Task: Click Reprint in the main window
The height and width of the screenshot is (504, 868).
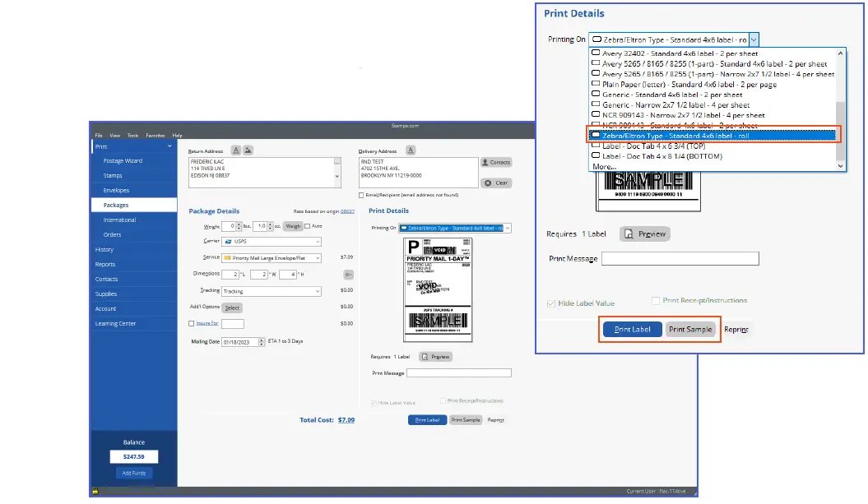Action: 495,420
